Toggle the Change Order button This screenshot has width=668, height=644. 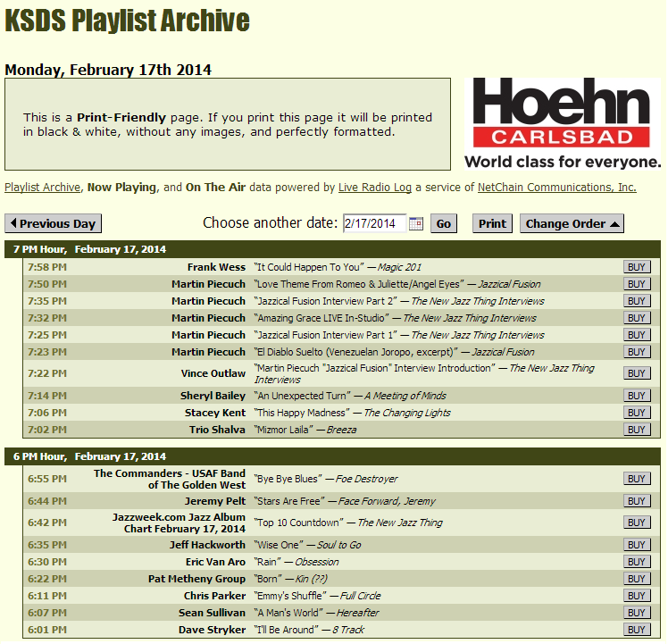coord(572,224)
